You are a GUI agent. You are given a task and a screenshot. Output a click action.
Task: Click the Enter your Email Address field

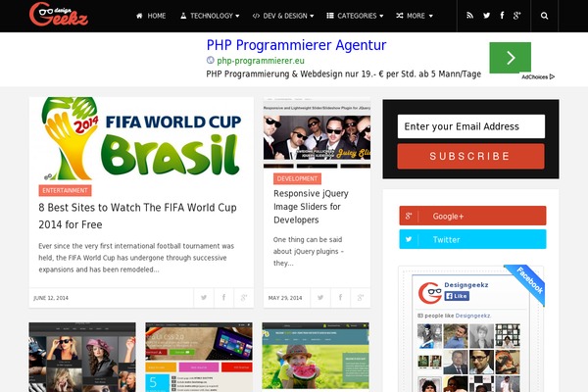(x=471, y=126)
